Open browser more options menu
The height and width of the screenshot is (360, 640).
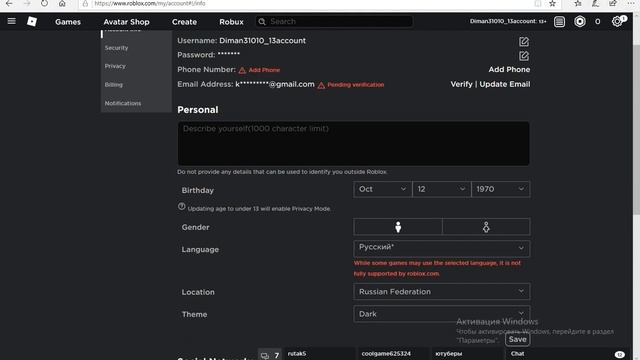(x=631, y=4)
